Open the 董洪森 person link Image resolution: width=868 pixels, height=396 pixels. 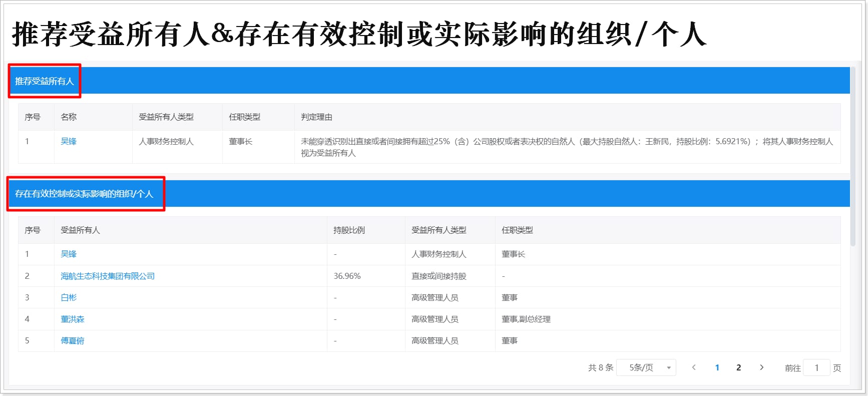(73, 319)
